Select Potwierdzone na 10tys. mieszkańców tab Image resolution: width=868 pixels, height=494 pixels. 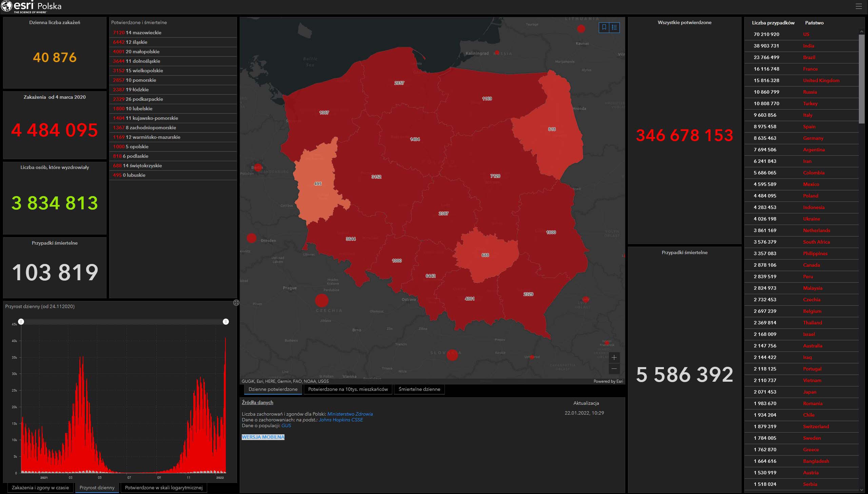(348, 389)
